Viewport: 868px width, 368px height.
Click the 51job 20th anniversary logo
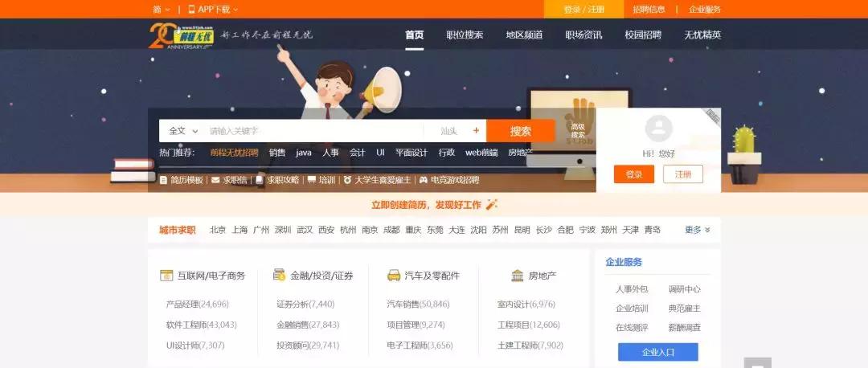point(181,36)
